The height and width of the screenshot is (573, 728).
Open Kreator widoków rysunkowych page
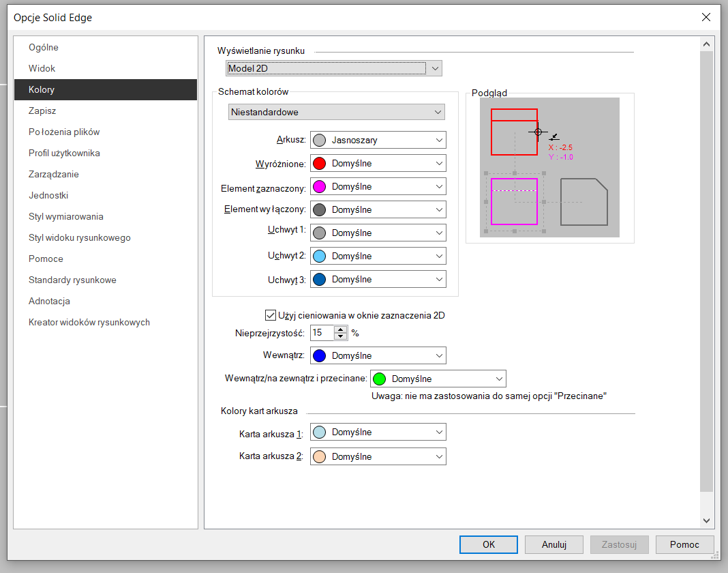coord(106,322)
